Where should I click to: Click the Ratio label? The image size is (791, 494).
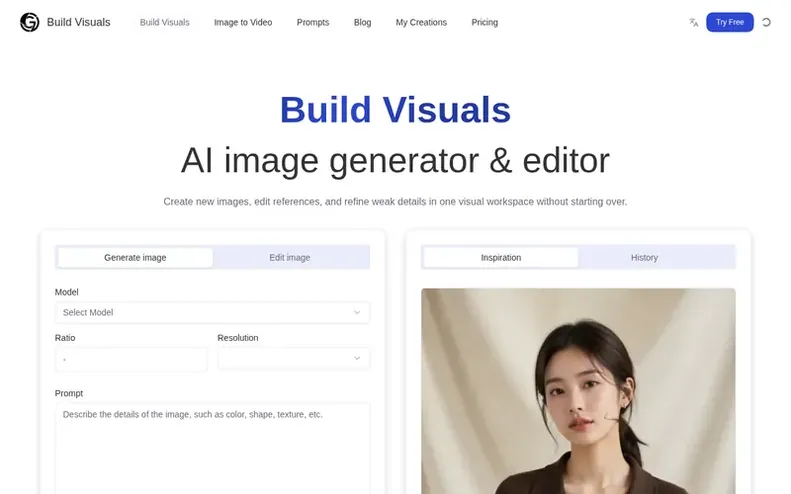pos(65,338)
